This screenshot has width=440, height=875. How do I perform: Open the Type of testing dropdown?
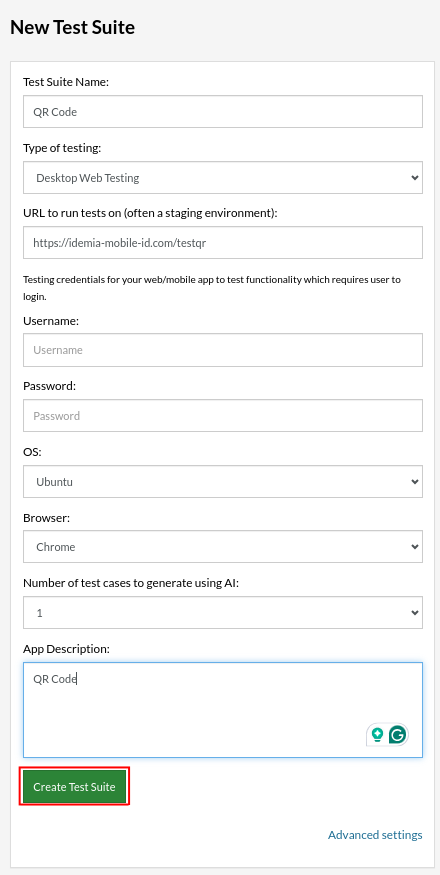click(223, 178)
